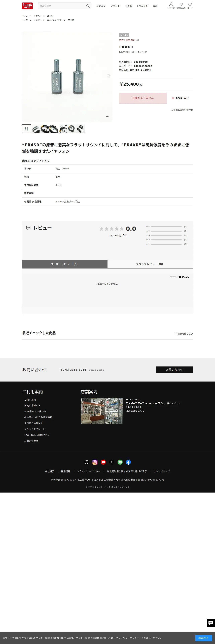Click the store interior photo
The width and height of the screenshot is (215, 644).
coord(102,411)
